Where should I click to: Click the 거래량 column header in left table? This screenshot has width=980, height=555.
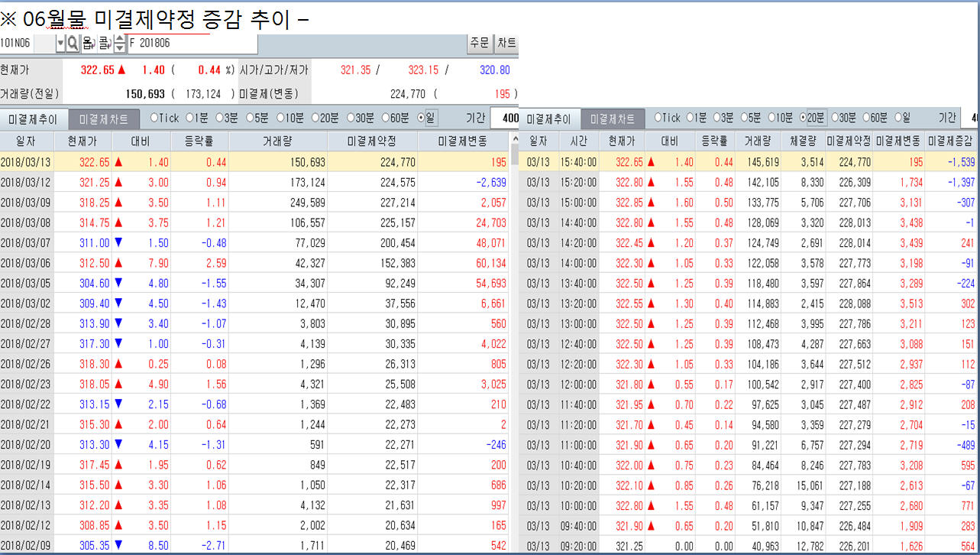(x=277, y=141)
